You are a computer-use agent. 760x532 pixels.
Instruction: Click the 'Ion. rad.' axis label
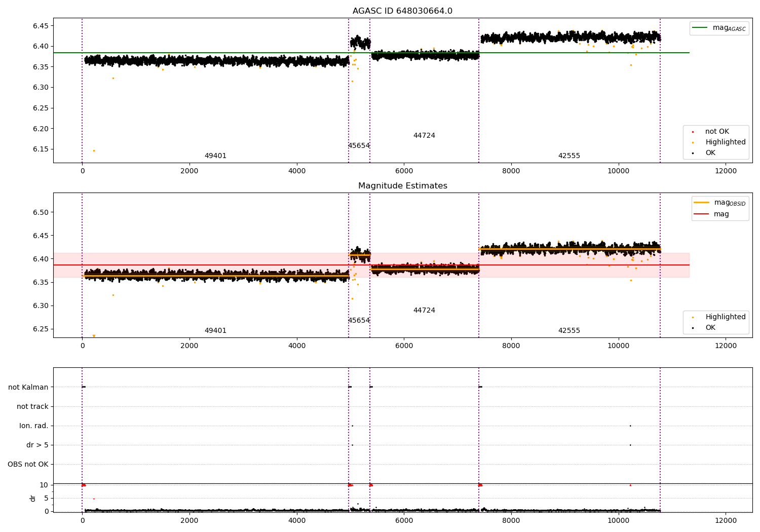point(34,426)
